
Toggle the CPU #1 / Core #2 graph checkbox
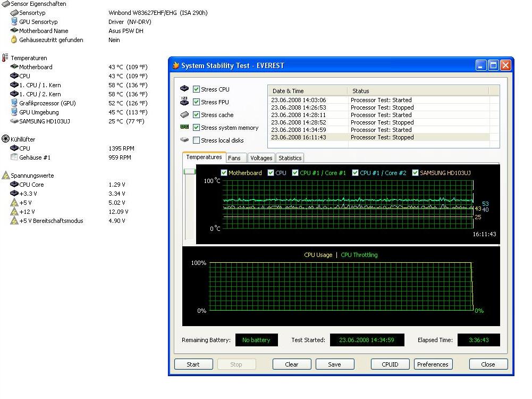pos(355,173)
